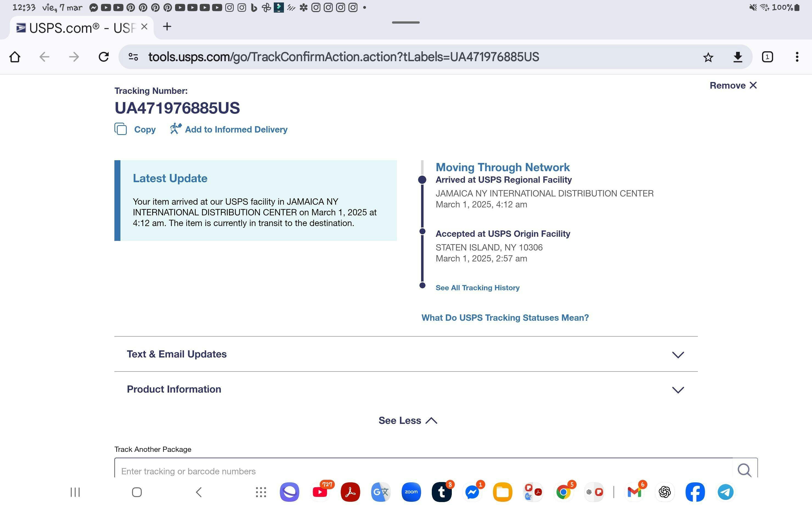The width and height of the screenshot is (812, 507).
Task: Open a new browser tab
Action: tap(167, 27)
